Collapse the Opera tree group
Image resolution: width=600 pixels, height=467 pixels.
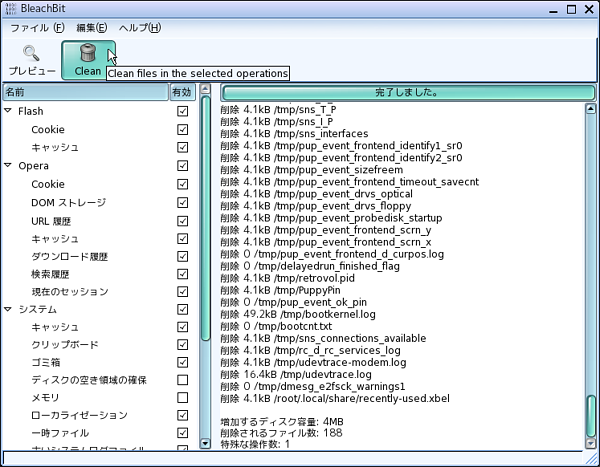pyautogui.click(x=8, y=166)
